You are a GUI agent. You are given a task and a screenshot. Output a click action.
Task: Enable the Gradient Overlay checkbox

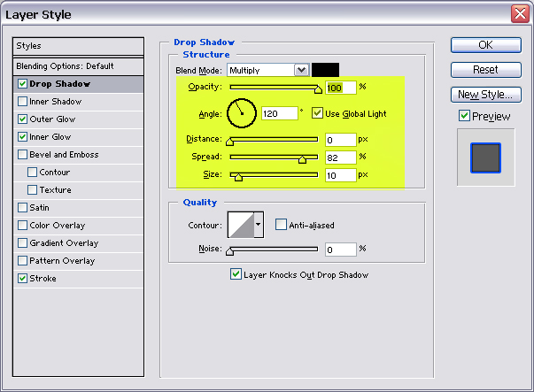point(22,243)
